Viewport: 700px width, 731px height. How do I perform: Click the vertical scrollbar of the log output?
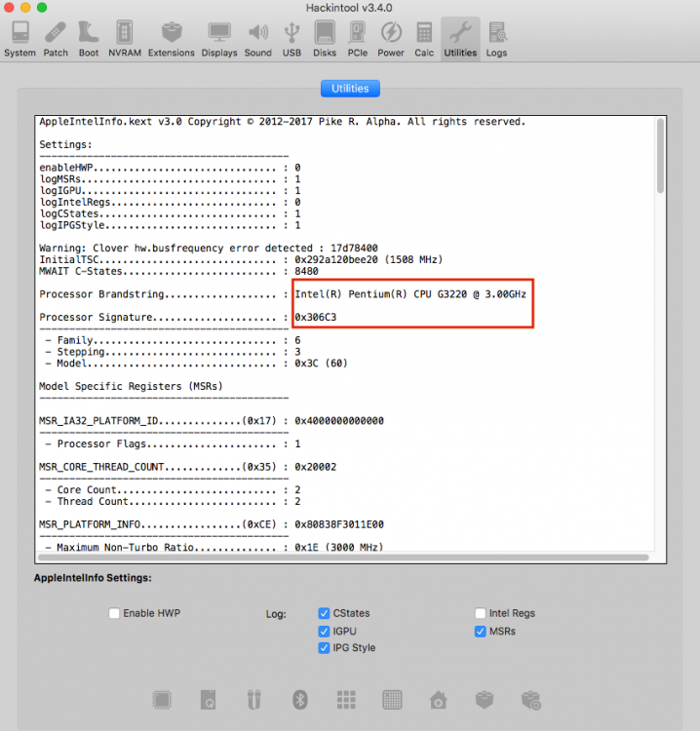[x=660, y=156]
